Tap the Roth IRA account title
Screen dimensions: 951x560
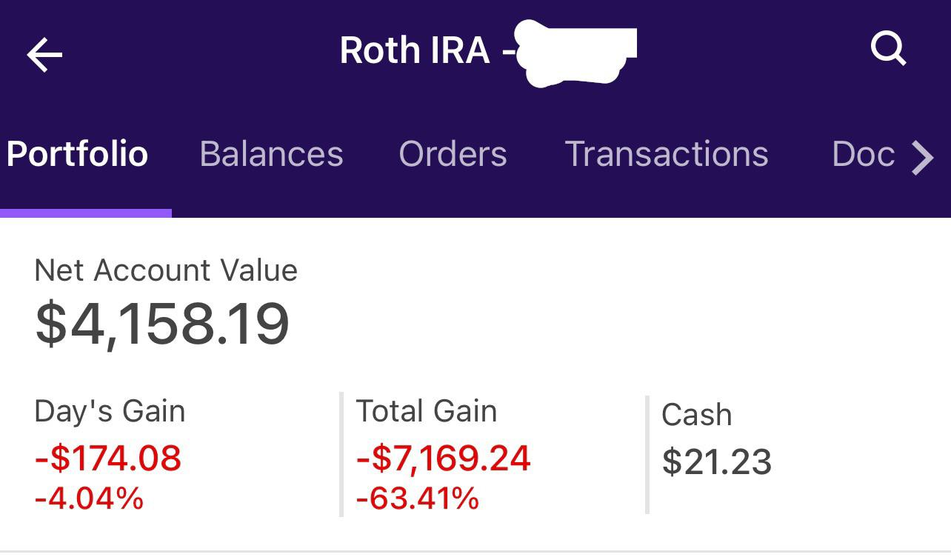[415, 50]
